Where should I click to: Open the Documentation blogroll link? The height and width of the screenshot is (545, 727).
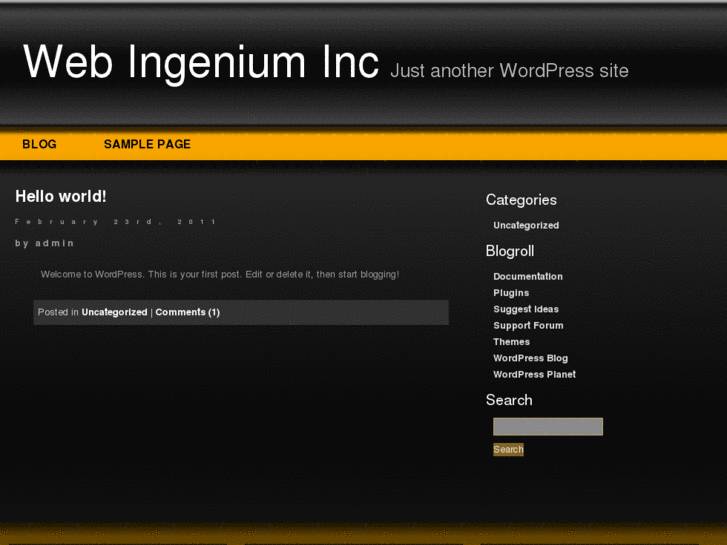click(x=528, y=276)
